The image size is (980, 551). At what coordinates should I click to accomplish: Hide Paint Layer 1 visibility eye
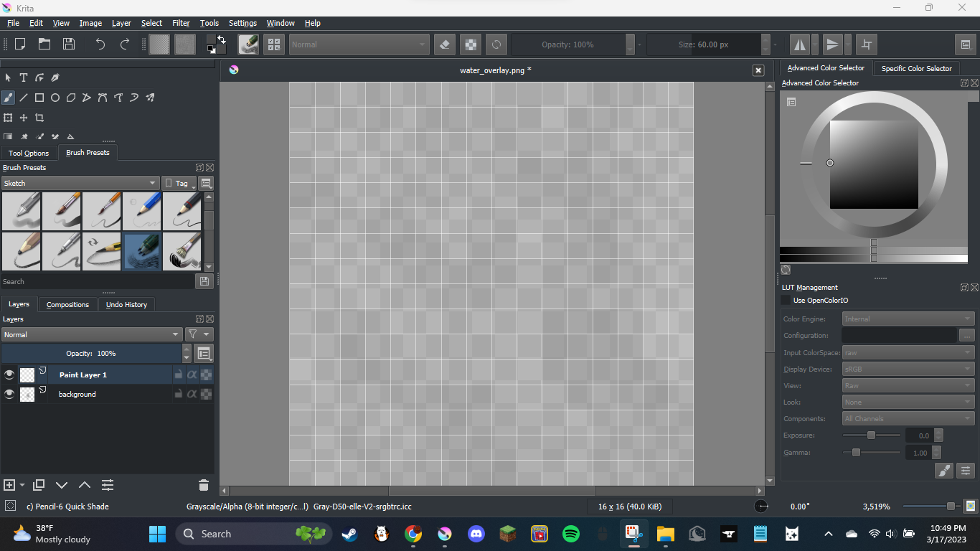tap(9, 375)
